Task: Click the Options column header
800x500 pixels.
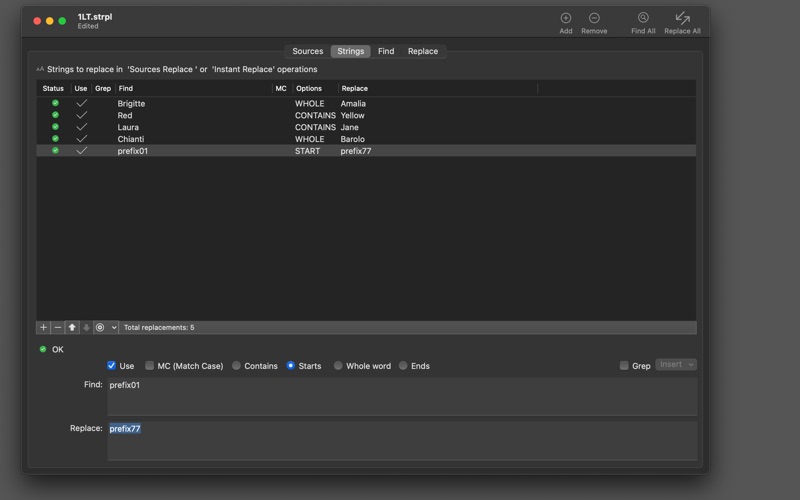Action: [315, 88]
